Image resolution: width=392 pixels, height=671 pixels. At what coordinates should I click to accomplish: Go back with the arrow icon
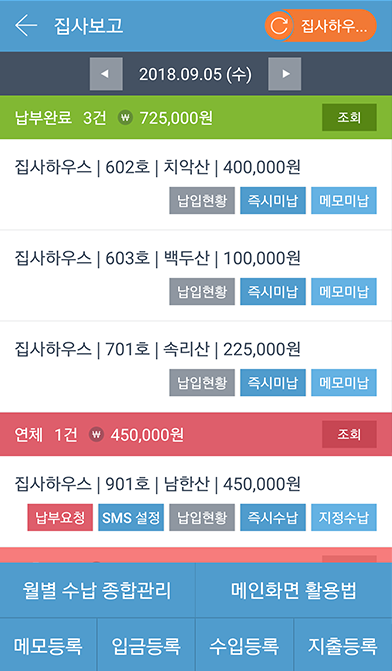pyautogui.click(x=26, y=26)
